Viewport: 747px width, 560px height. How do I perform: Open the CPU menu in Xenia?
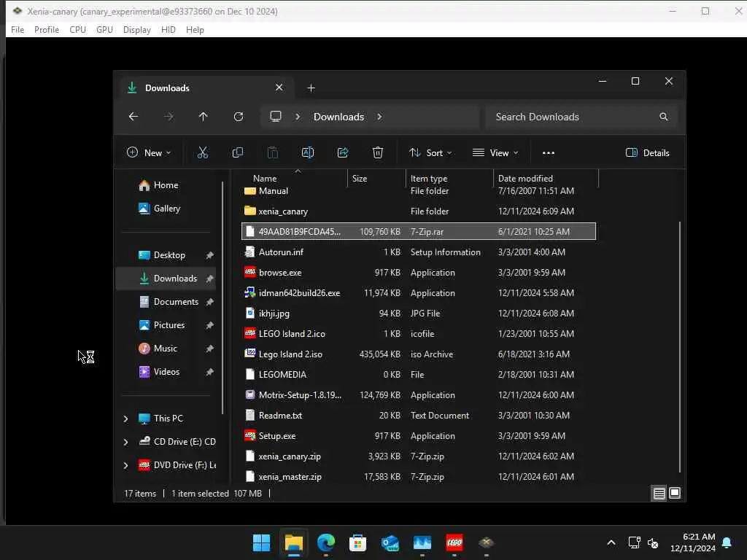77,29
